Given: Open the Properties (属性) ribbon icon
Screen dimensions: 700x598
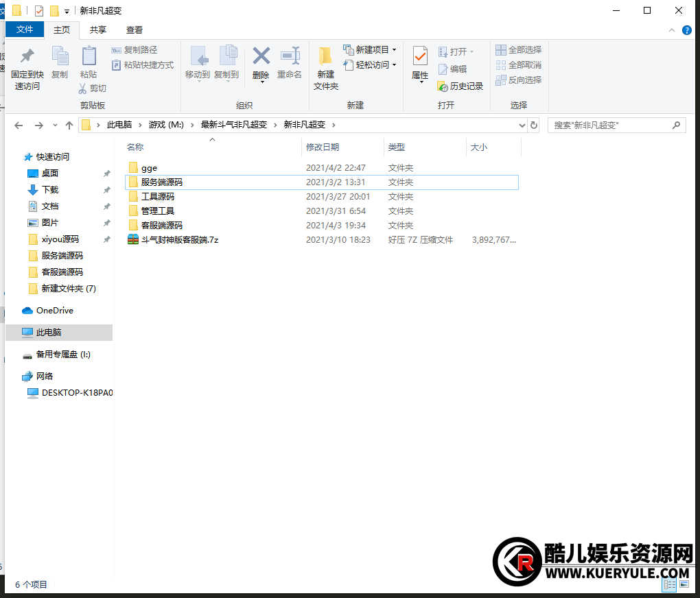Looking at the screenshot, I should [420, 62].
